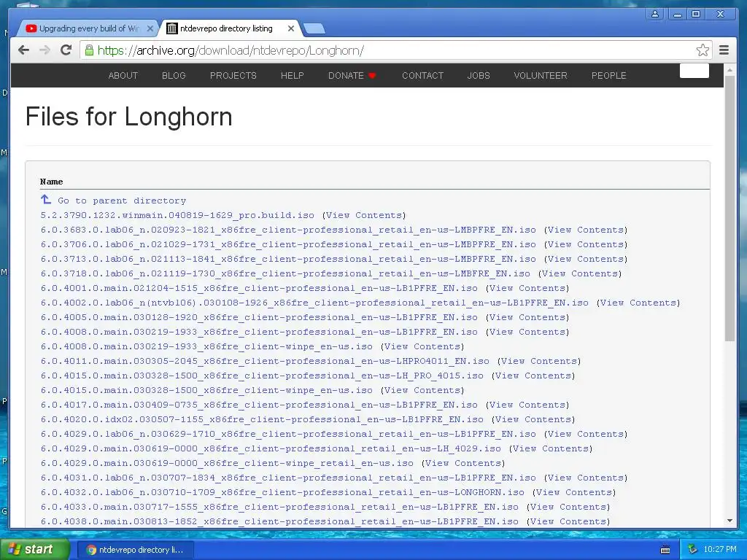Viewport: 747px width, 560px height.
Task: Open the Windows start menu
Action: 34,550
